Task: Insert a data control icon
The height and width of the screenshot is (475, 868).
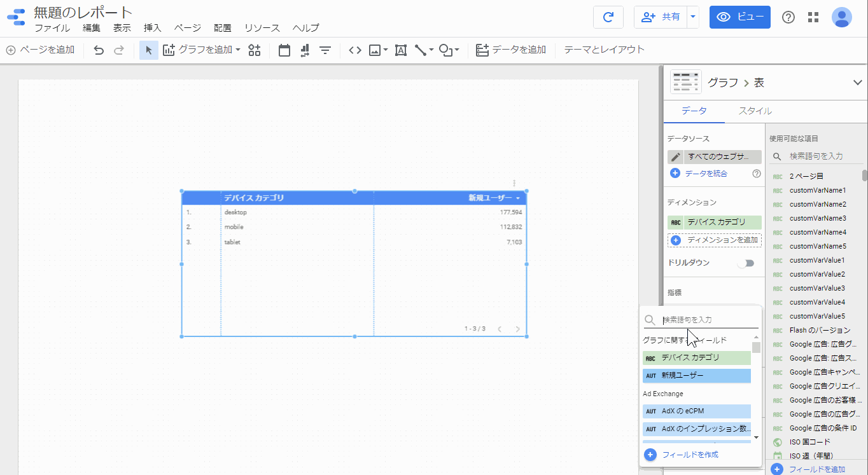Action: (x=305, y=50)
